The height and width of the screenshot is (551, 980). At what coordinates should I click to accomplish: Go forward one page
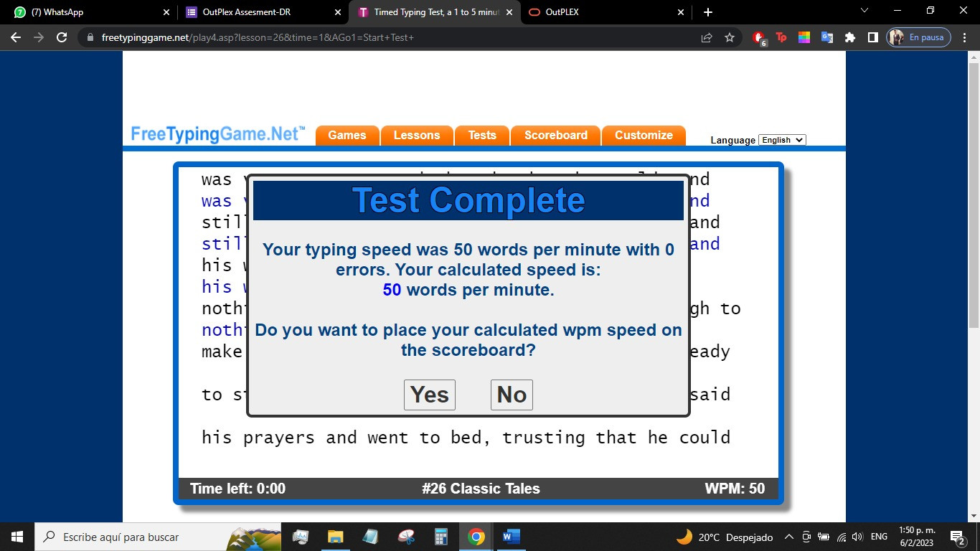tap(39, 37)
